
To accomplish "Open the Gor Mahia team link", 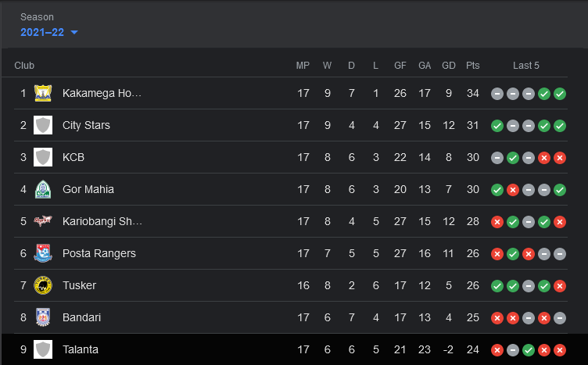I will (88, 189).
